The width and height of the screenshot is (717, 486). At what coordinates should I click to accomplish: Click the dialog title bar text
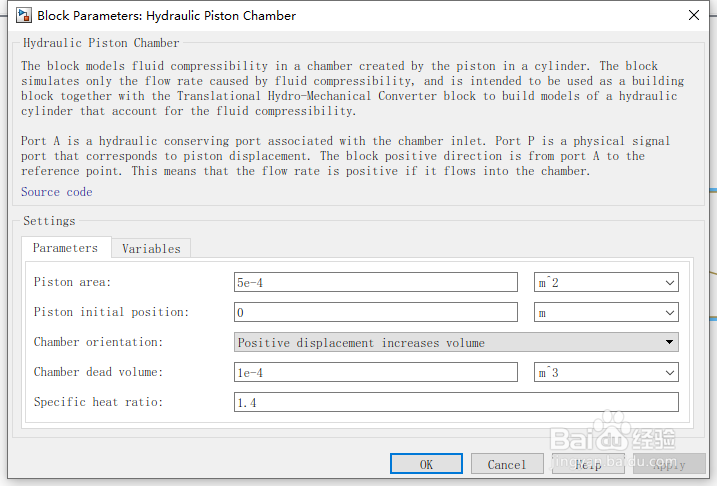click(x=166, y=16)
